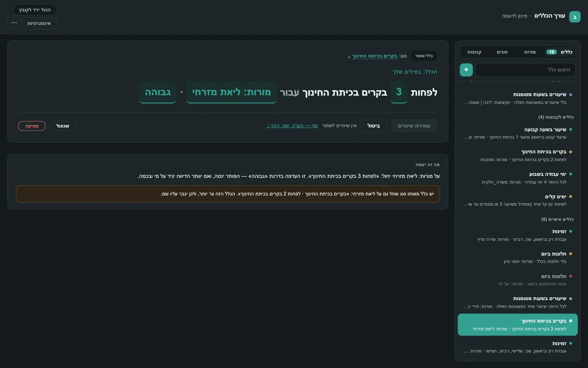Select the ימי עבודה בשבוע rule
Image resolution: width=588 pixels, height=368 pixels.
coord(518,178)
